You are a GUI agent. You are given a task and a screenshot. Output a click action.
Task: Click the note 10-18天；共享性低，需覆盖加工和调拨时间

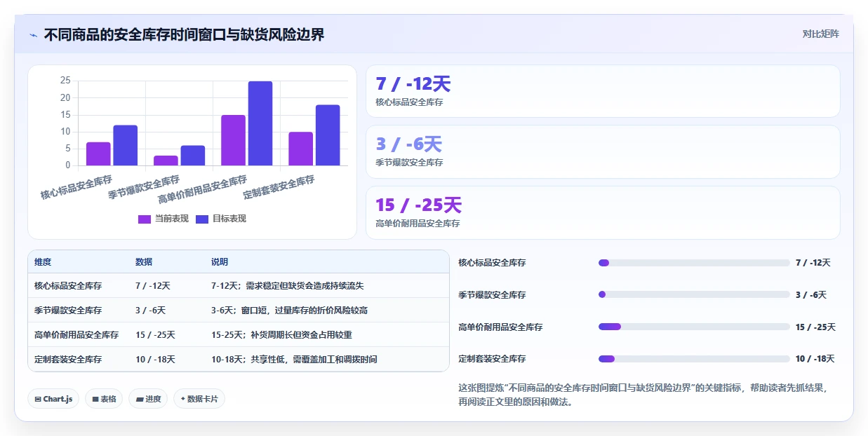point(294,360)
